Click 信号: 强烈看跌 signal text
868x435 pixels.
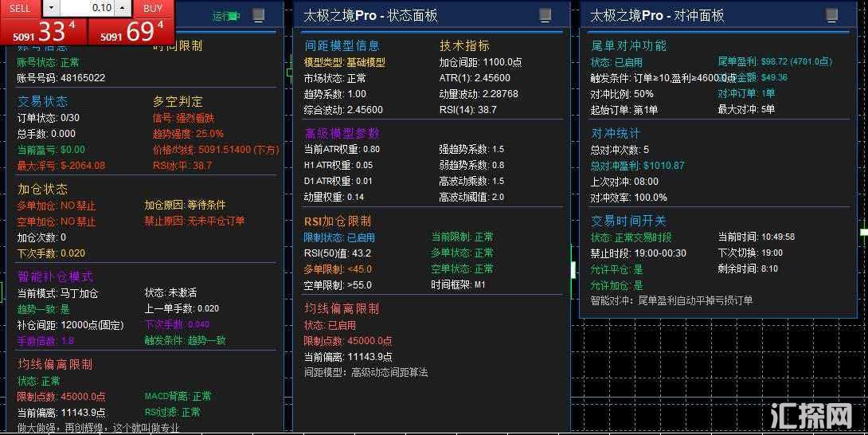[183, 118]
